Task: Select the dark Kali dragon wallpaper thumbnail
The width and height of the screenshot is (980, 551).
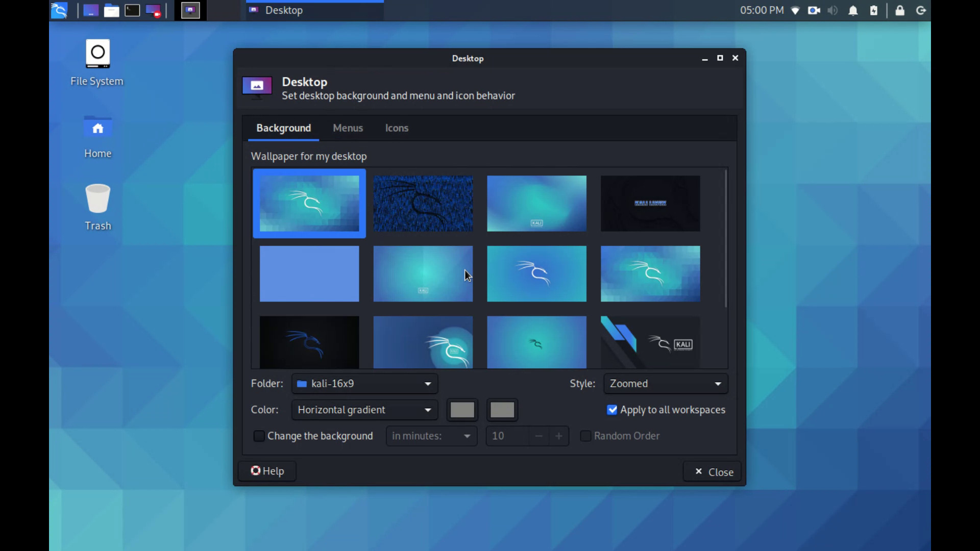Action: click(309, 342)
